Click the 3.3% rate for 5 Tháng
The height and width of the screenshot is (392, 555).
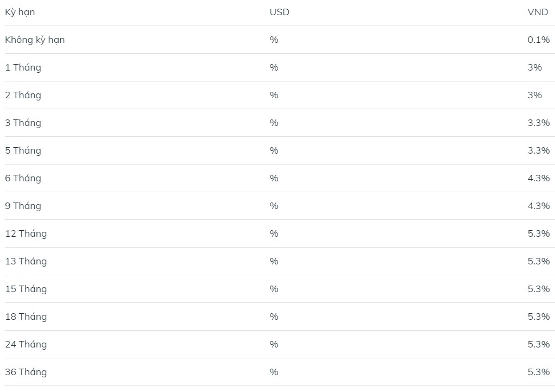[x=538, y=150]
